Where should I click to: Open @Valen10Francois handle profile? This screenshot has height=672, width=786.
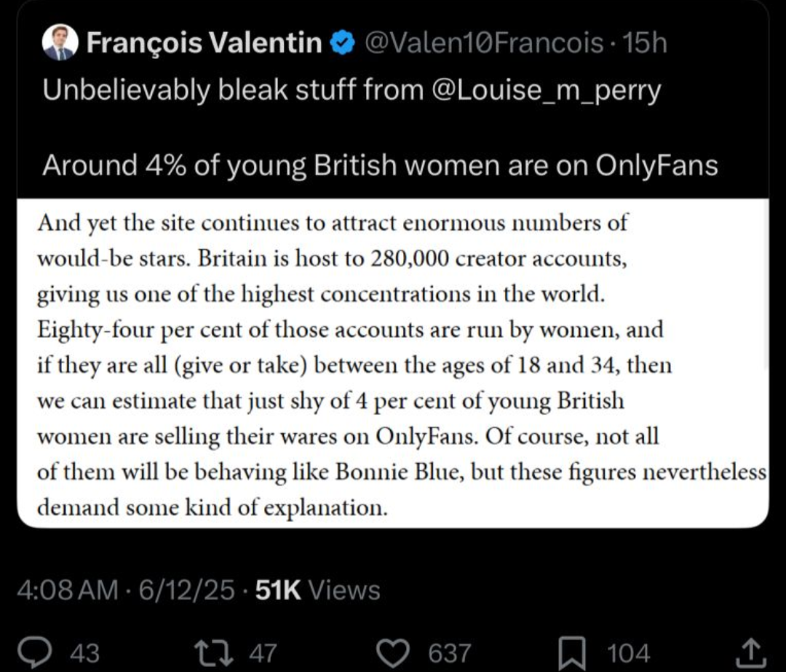[484, 43]
